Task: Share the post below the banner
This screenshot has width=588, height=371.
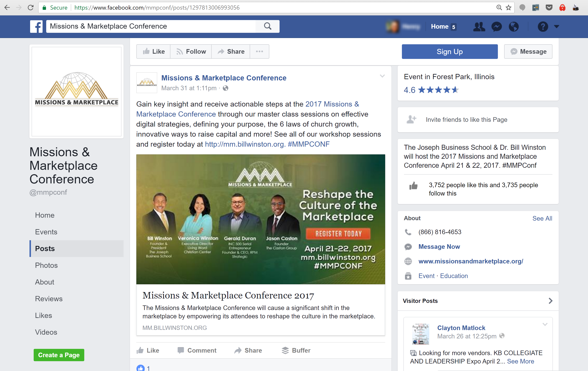Action: [x=248, y=350]
